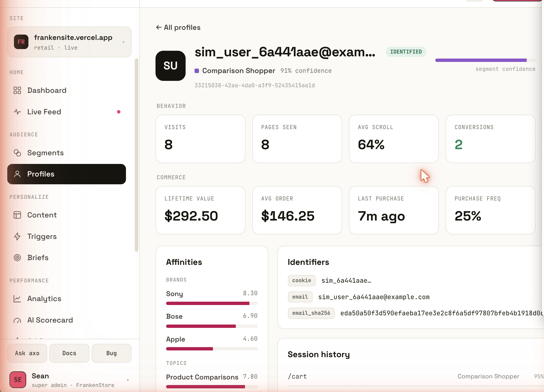This screenshot has height=392, width=544.
Task: Open the Dashboard menu item
Action: (x=67, y=90)
